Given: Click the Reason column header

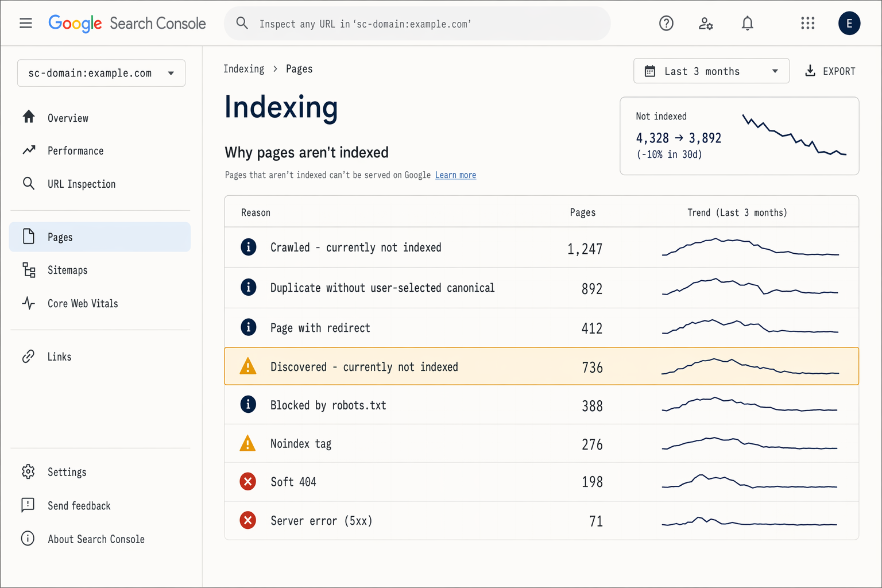Looking at the screenshot, I should pos(256,212).
